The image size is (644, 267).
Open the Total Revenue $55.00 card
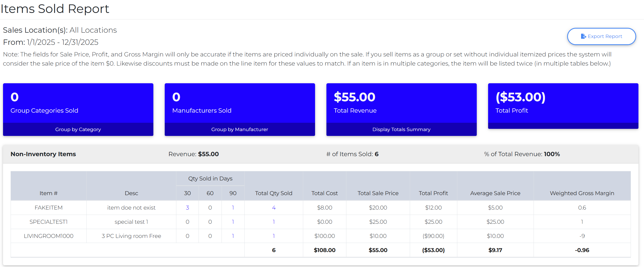[x=401, y=103]
